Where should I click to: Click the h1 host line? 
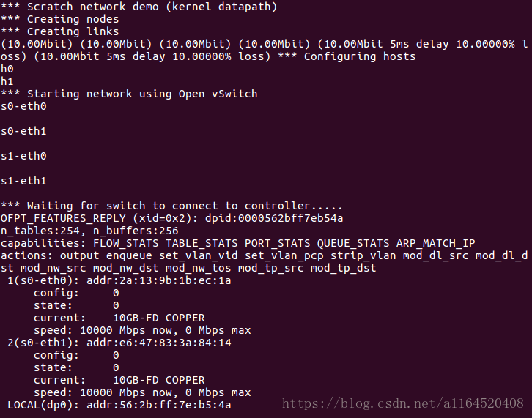7,81
